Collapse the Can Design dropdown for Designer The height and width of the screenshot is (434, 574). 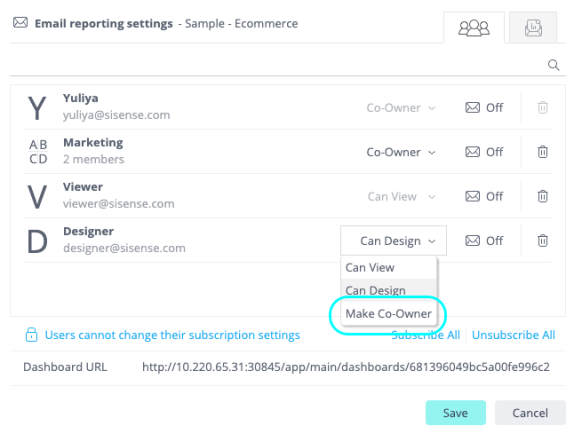pyautogui.click(x=394, y=240)
